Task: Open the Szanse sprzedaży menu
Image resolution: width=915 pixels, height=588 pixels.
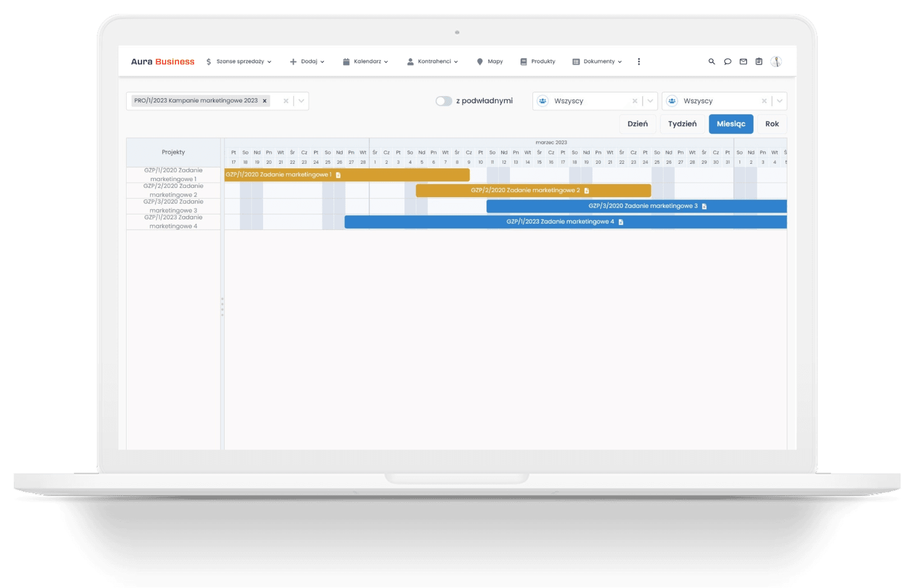Action: [x=239, y=62]
